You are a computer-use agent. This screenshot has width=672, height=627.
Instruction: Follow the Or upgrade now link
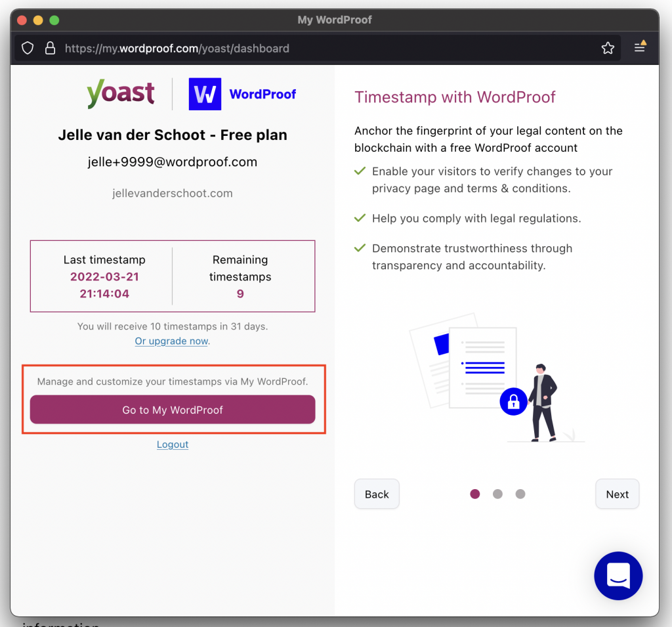171,341
